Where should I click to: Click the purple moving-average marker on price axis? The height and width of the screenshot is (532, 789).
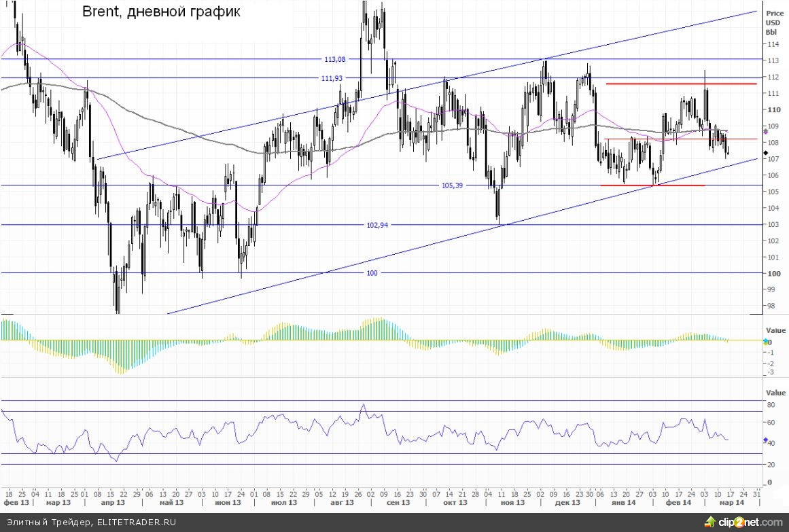pyautogui.click(x=766, y=131)
